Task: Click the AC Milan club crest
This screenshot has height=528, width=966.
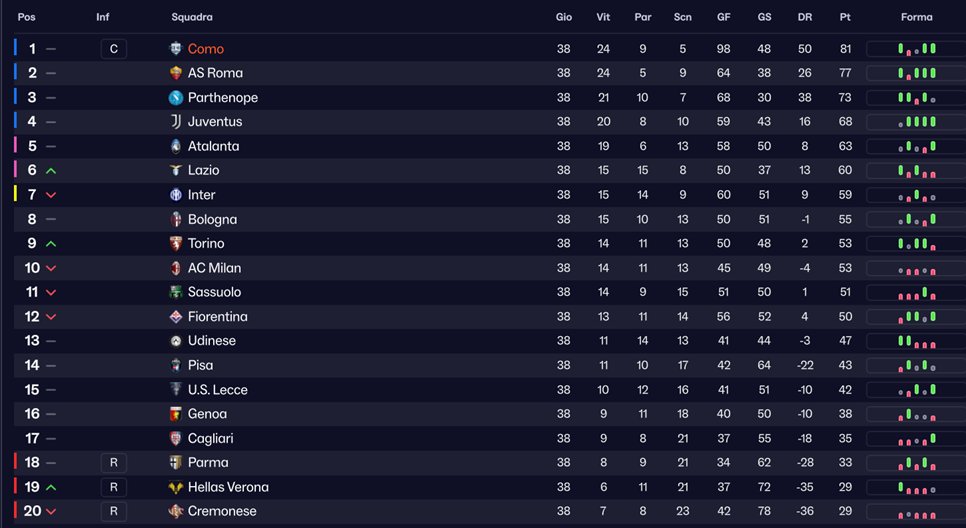Action: [x=176, y=268]
